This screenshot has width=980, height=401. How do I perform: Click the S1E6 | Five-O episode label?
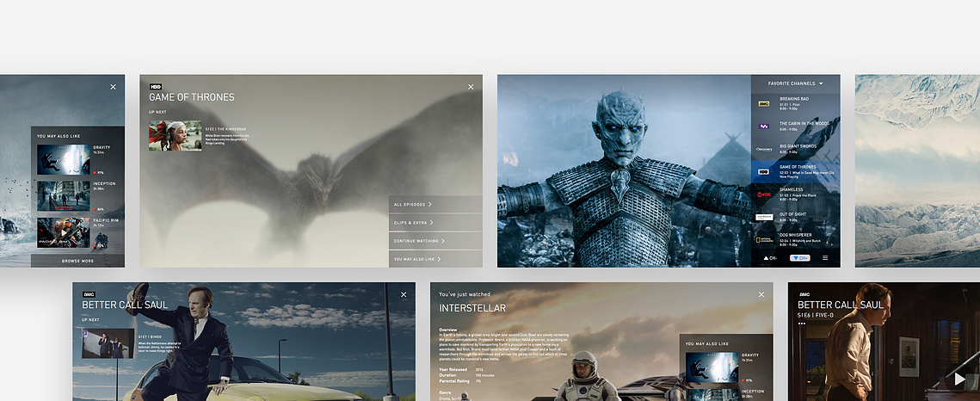point(815,316)
